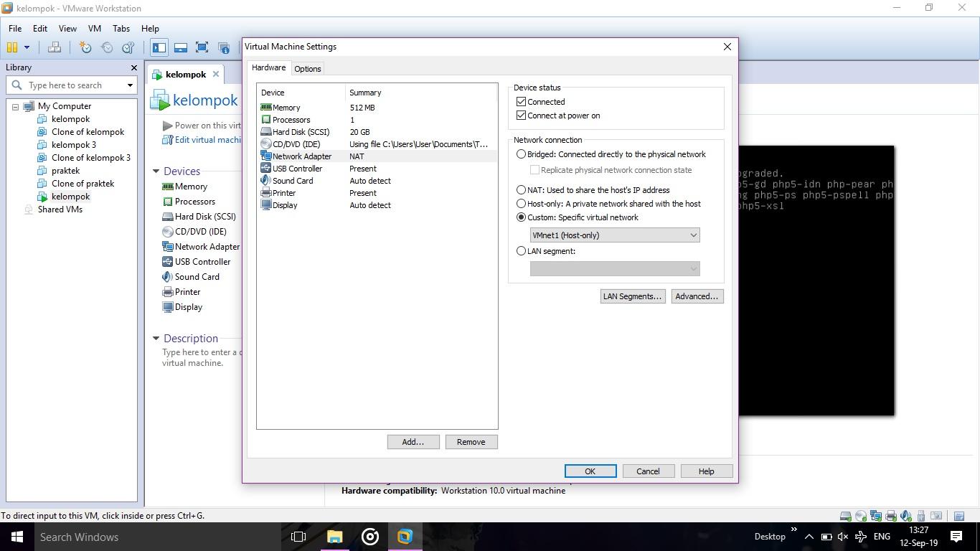Click Cancel in Virtual Machine Settings
The image size is (980, 551).
pos(648,471)
